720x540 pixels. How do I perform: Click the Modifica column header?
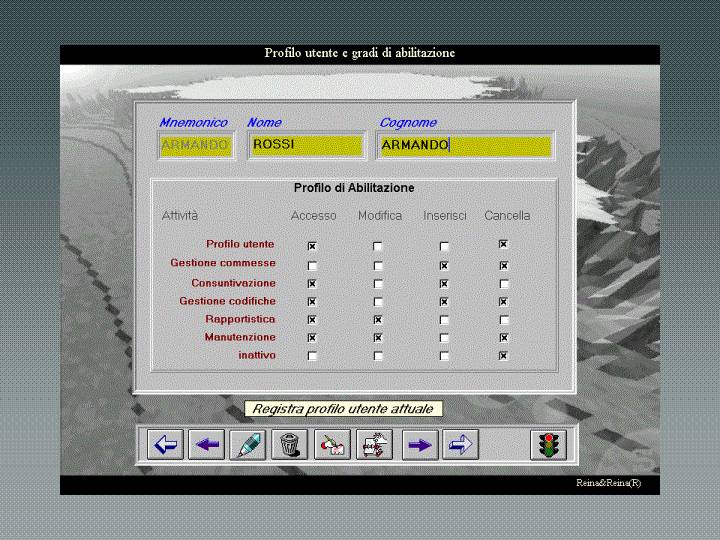click(380, 215)
